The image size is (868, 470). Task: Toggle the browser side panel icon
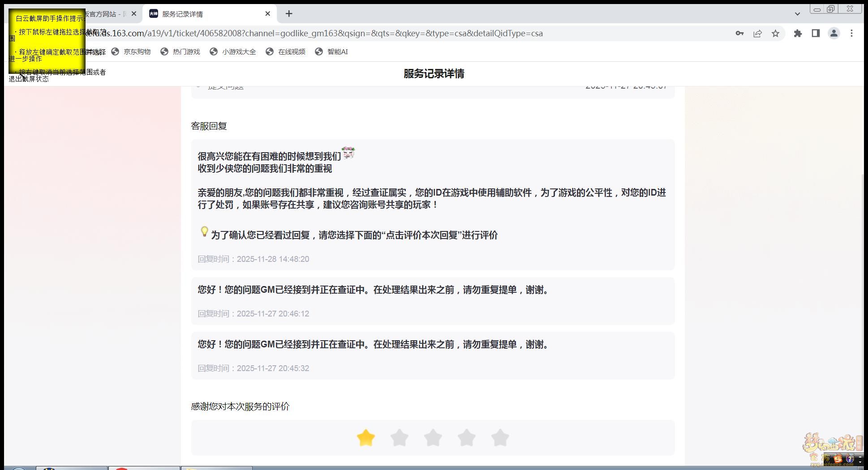[816, 34]
